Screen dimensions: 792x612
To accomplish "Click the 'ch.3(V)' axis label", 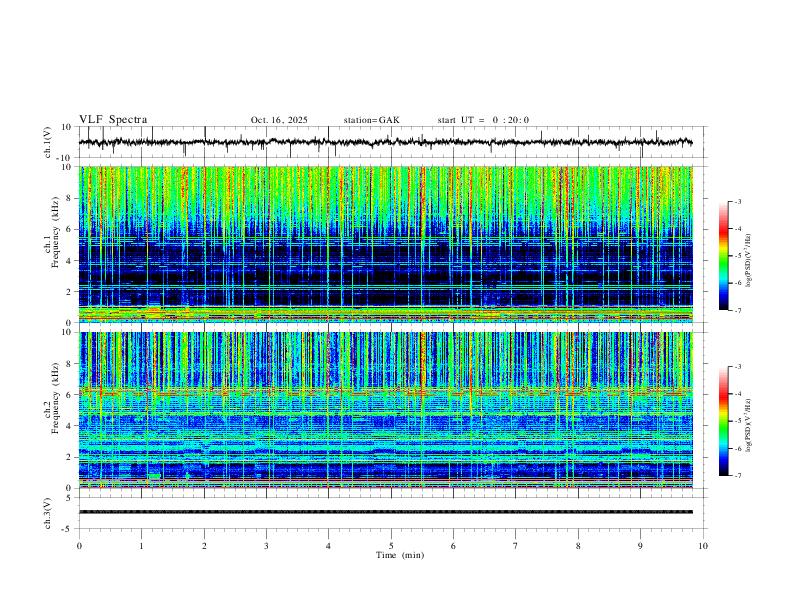I will click(x=48, y=514).
